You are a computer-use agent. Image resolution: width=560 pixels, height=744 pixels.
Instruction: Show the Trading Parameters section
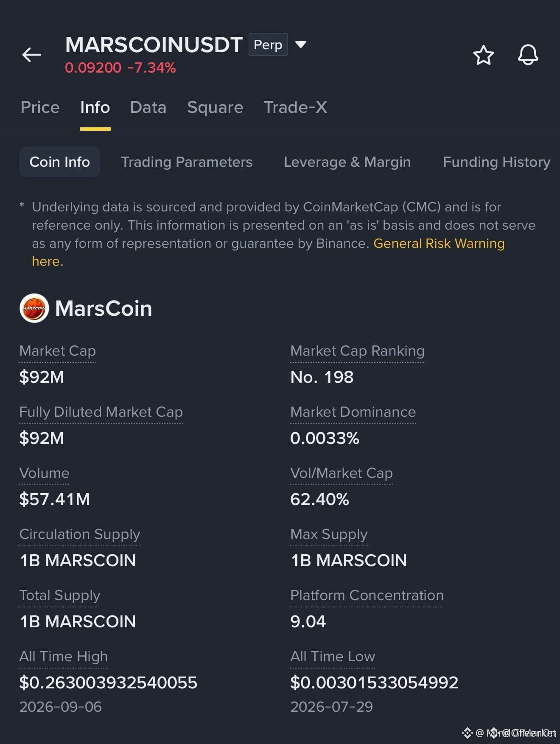[187, 162]
